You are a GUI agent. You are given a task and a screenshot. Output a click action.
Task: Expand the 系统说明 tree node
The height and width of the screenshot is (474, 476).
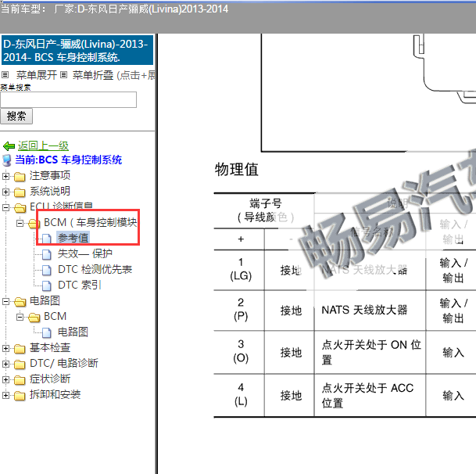[x=5, y=192]
